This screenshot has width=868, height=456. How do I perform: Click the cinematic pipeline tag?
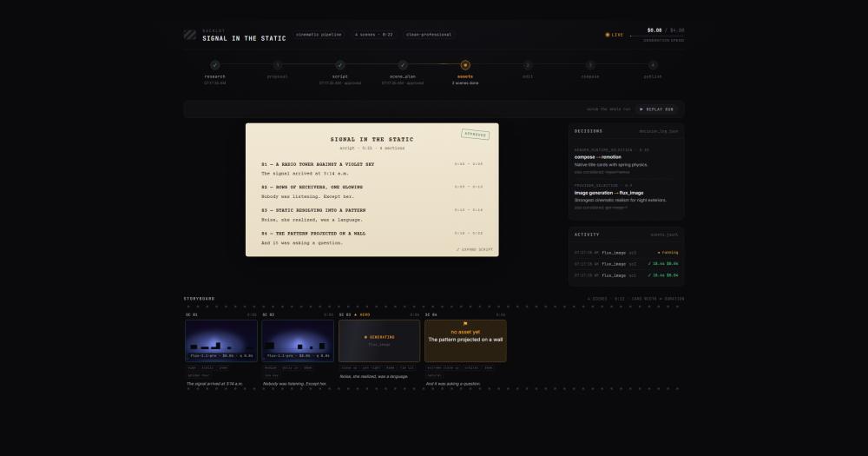click(x=319, y=35)
